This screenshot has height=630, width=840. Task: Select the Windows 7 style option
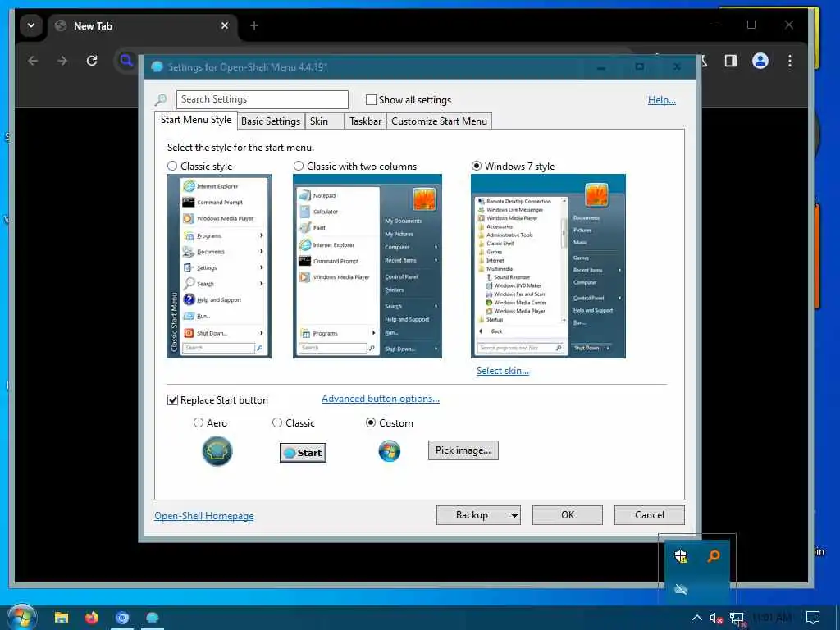pos(477,166)
